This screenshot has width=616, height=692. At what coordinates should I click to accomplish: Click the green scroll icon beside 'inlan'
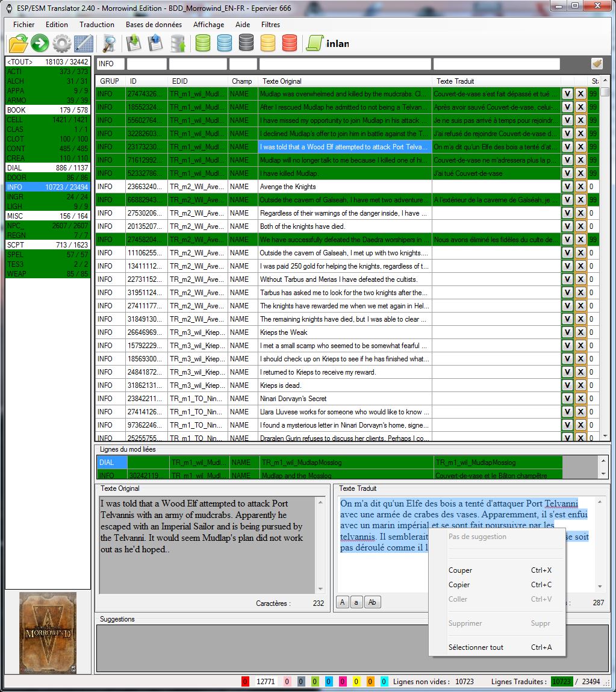pos(314,44)
